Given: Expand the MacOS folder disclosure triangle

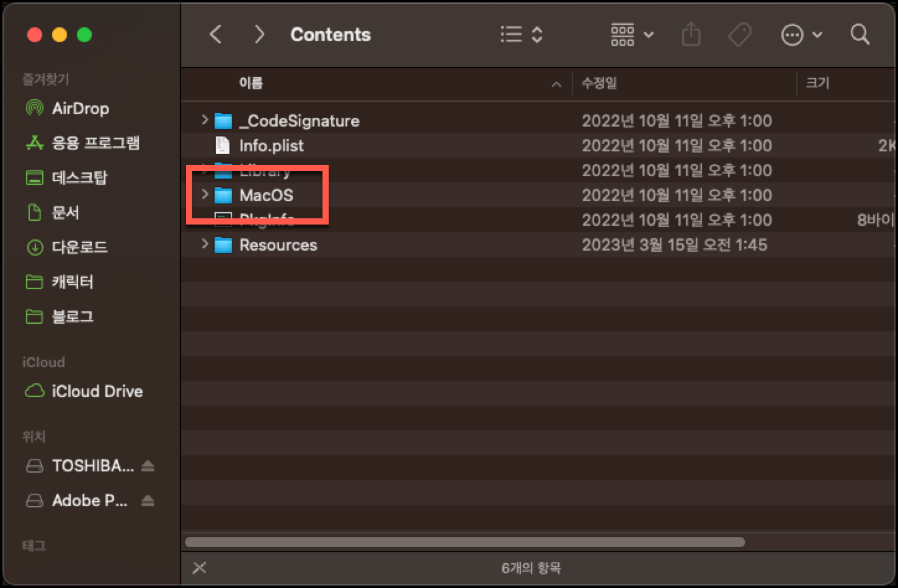Looking at the screenshot, I should click(x=205, y=195).
